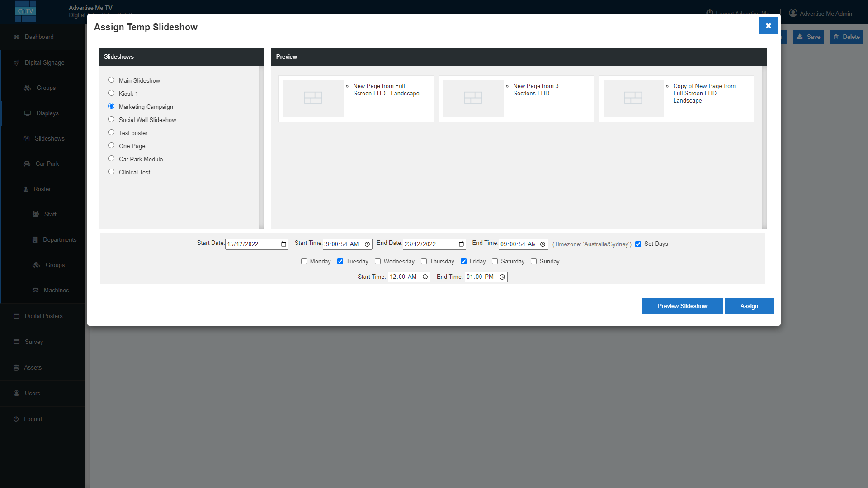Toggle the Set Days checkbox
Viewport: 868px width, 488px height.
(638, 244)
